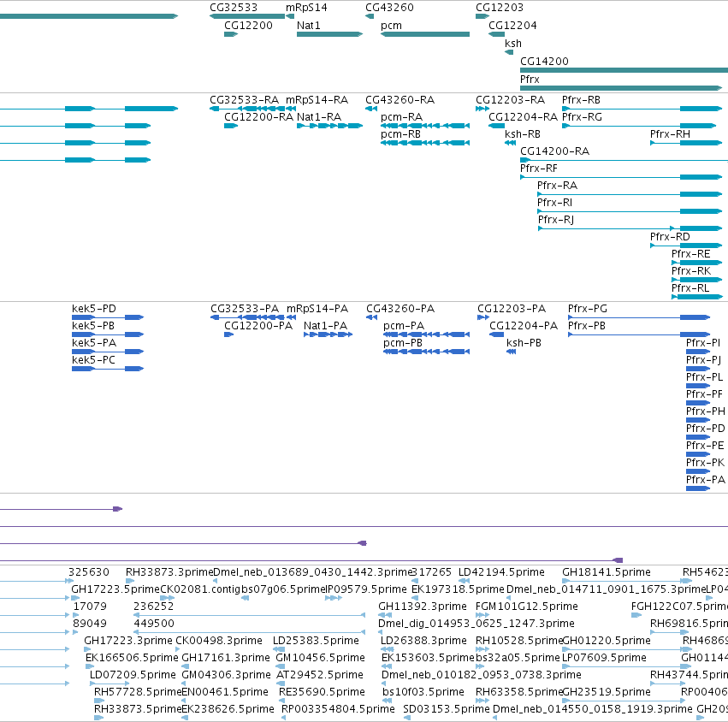Viewport: 728px width, 722px height.
Task: Select the CG12200 gene label
Action: (248, 26)
